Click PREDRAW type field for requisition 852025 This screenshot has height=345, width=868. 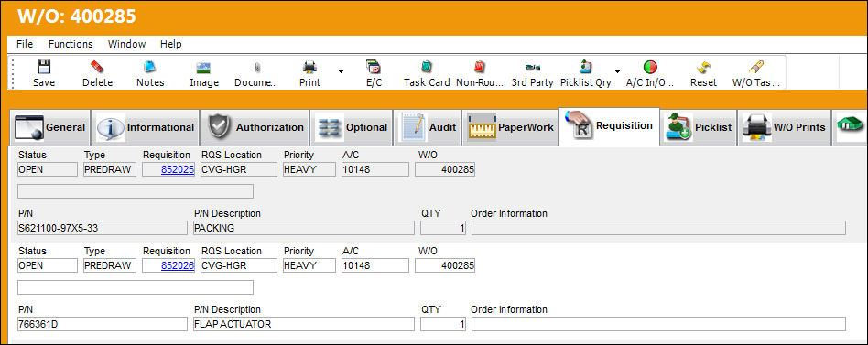(x=110, y=169)
